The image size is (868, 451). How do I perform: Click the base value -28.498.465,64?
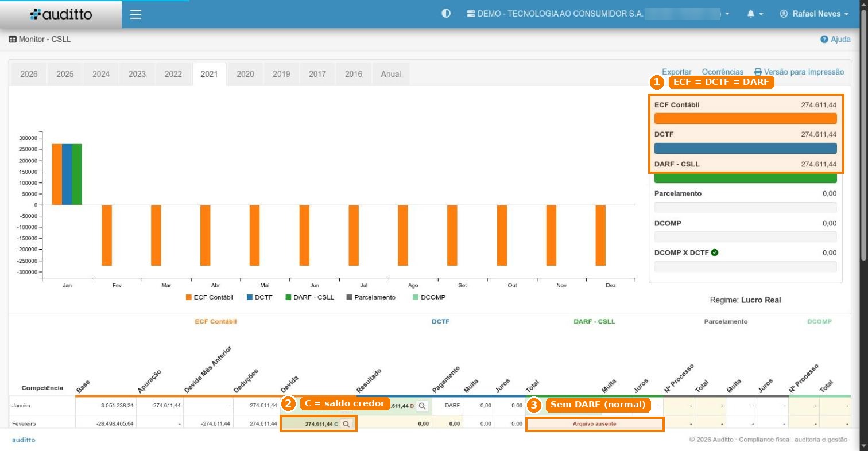pyautogui.click(x=115, y=424)
